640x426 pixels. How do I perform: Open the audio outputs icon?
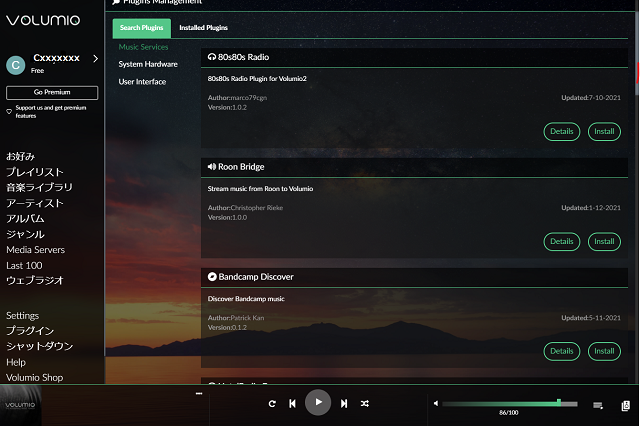click(625, 406)
